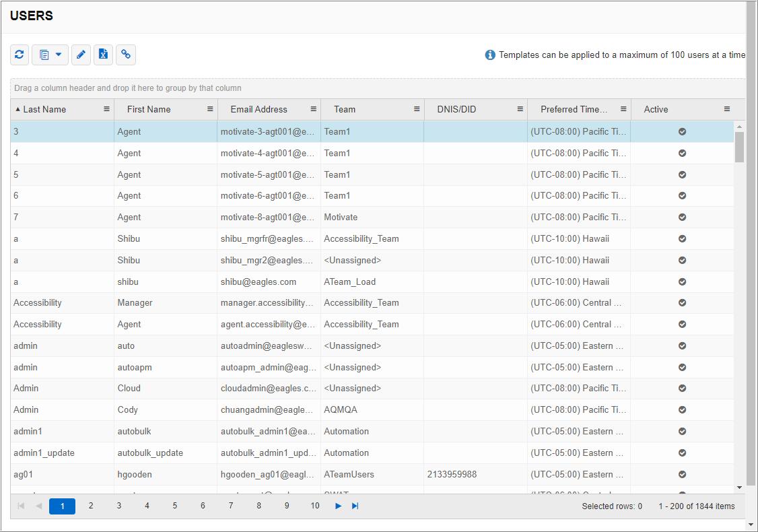Go to page 5

click(x=174, y=506)
